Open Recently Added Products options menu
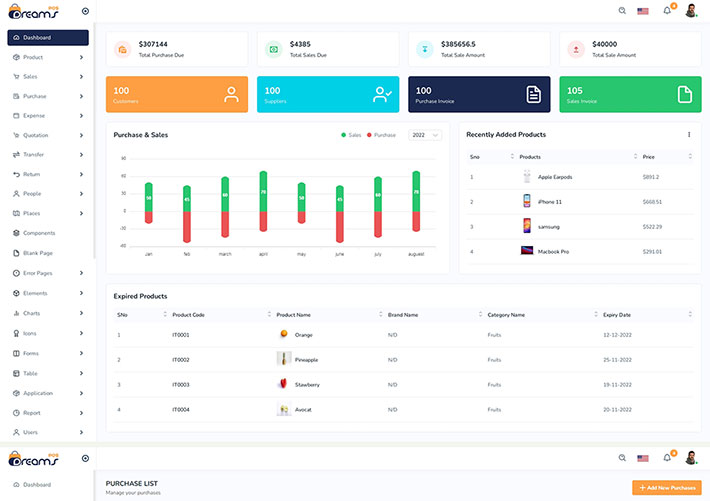 [689, 134]
